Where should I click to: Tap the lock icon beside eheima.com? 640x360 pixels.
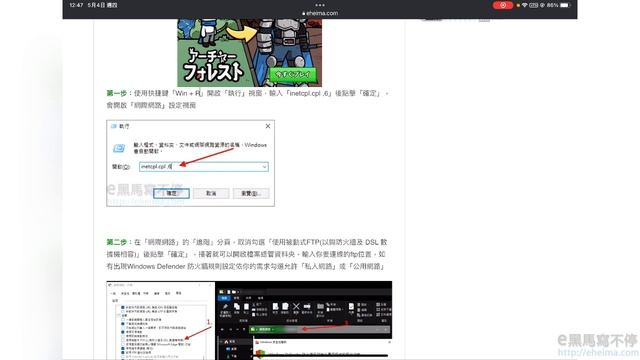pyautogui.click(x=303, y=13)
